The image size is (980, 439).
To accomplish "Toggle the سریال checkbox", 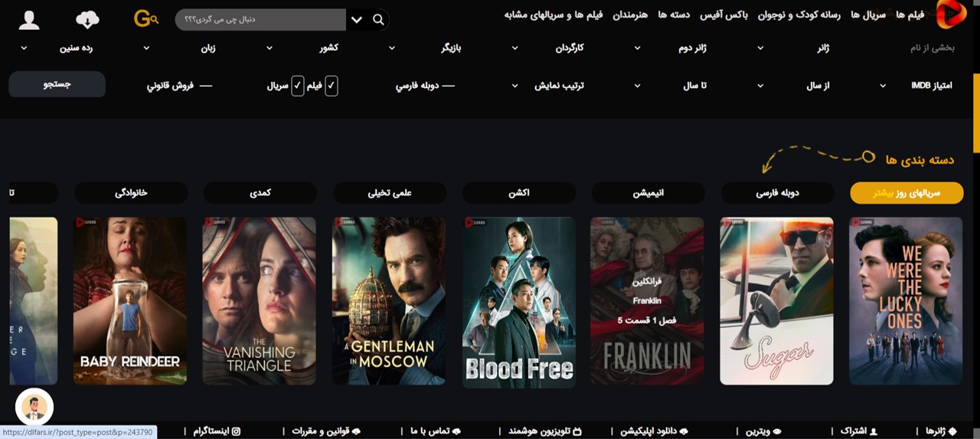I will 298,86.
